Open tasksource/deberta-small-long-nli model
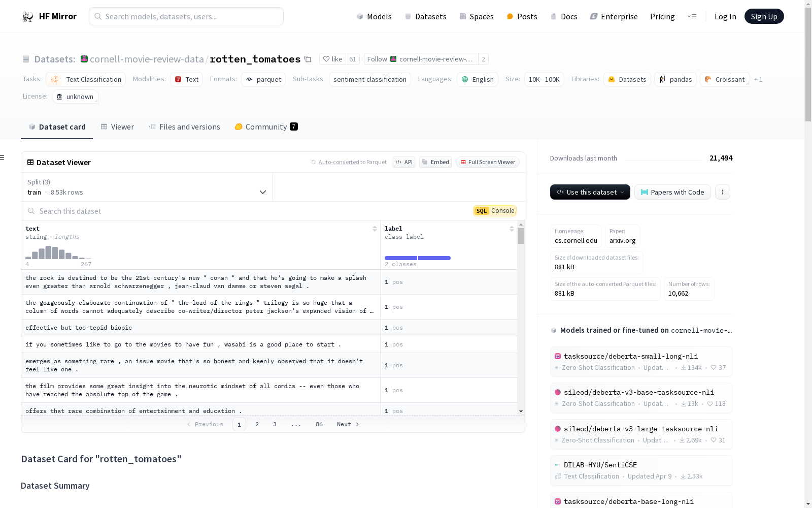Image resolution: width=812 pixels, height=508 pixels. pyautogui.click(x=641, y=362)
